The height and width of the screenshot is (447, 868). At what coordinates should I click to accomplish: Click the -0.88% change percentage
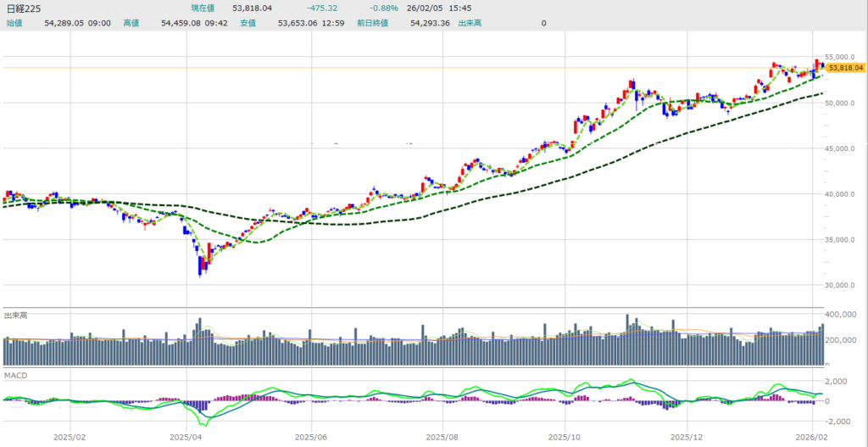[383, 8]
